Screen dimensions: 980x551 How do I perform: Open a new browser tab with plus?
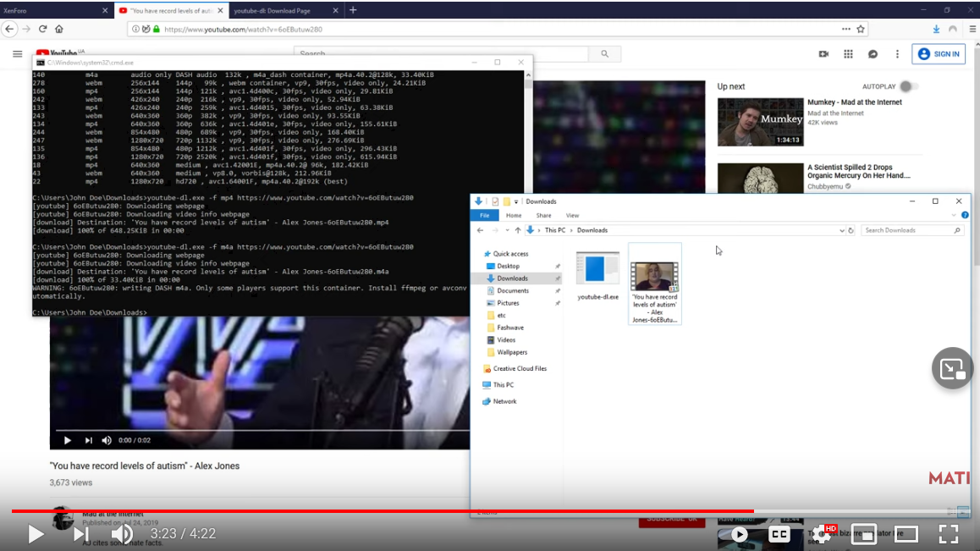353,10
